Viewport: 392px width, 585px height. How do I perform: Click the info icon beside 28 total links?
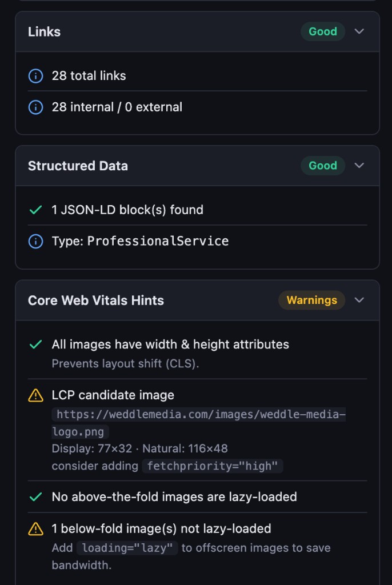[35, 75]
